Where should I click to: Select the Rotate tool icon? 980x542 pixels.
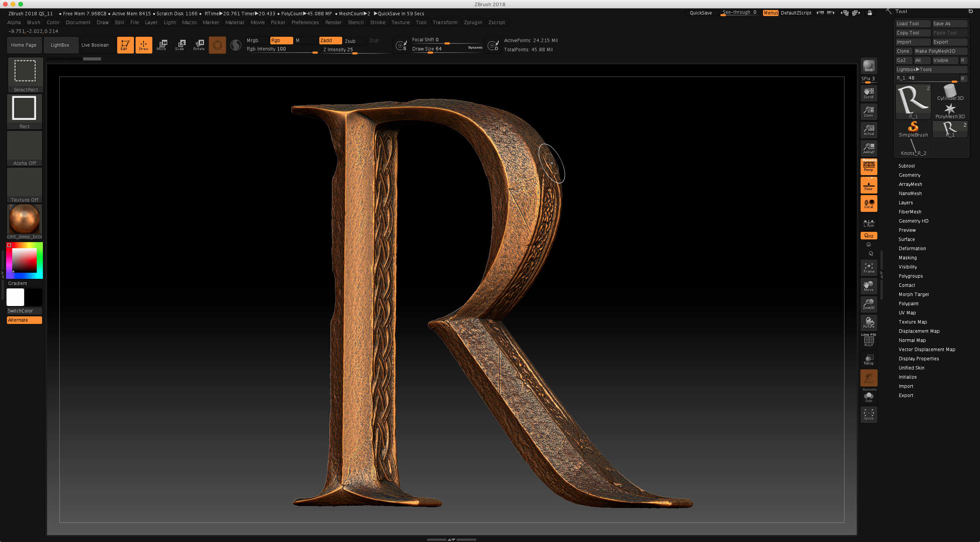pyautogui.click(x=198, y=45)
